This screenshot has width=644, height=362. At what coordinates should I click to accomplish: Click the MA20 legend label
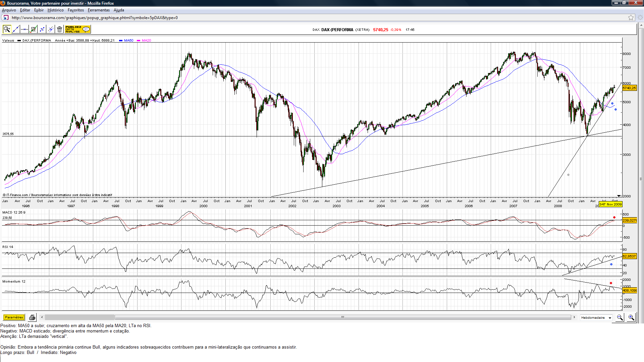pos(147,41)
